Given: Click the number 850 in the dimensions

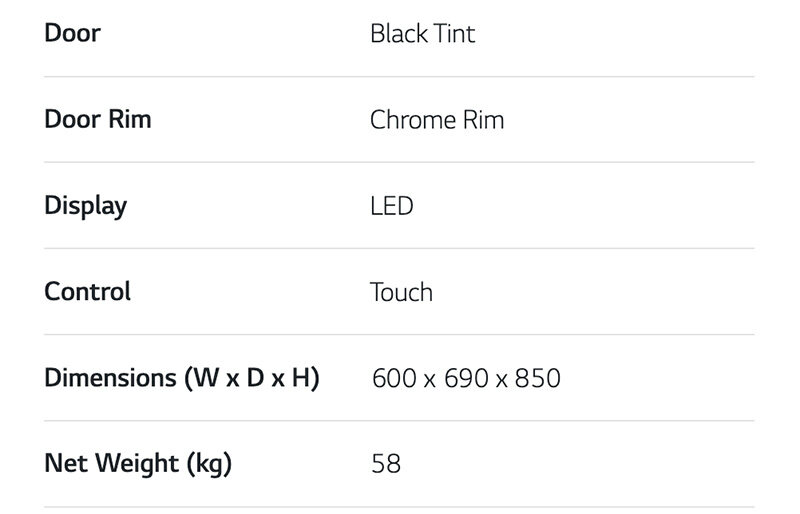Looking at the screenshot, I should (x=538, y=378).
